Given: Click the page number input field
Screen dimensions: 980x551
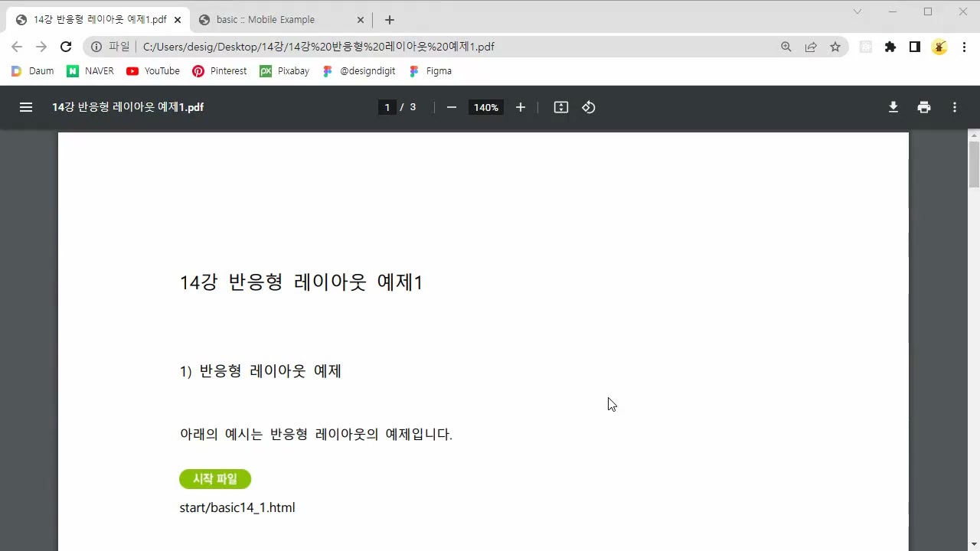Looking at the screenshot, I should [387, 107].
